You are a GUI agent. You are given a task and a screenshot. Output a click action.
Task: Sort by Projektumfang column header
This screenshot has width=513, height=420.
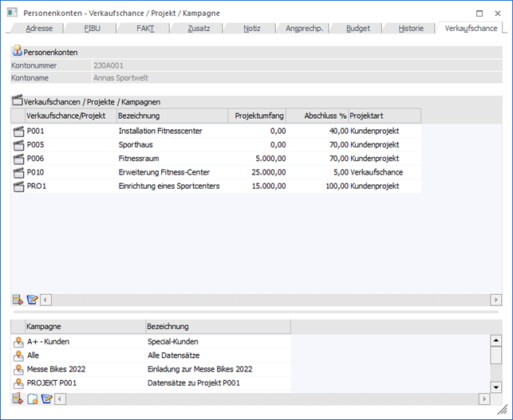point(255,116)
